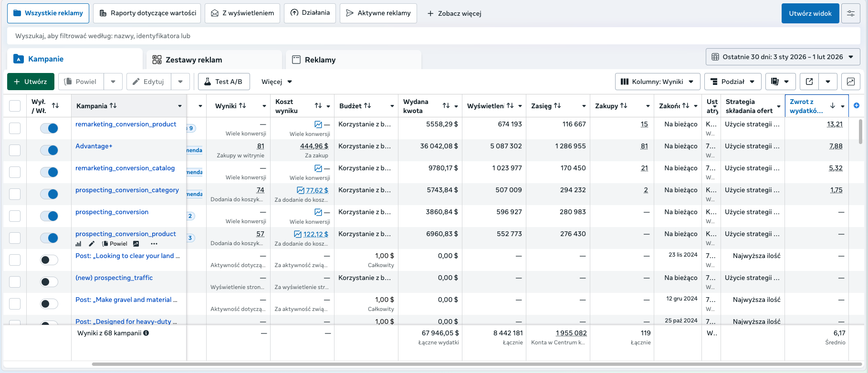Enable the (new) prospecting_traffic campaign toggle
The height and width of the screenshot is (373, 868).
pos(49,282)
